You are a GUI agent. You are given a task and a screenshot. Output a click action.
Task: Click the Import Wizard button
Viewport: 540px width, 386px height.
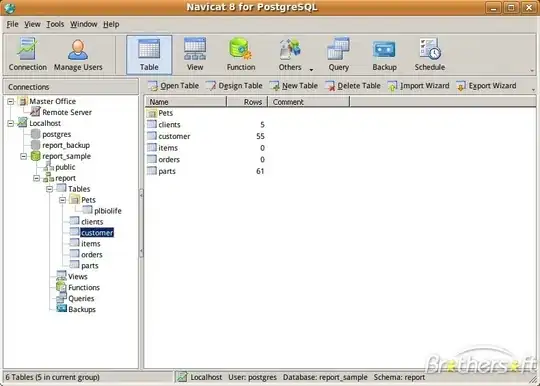418,86
